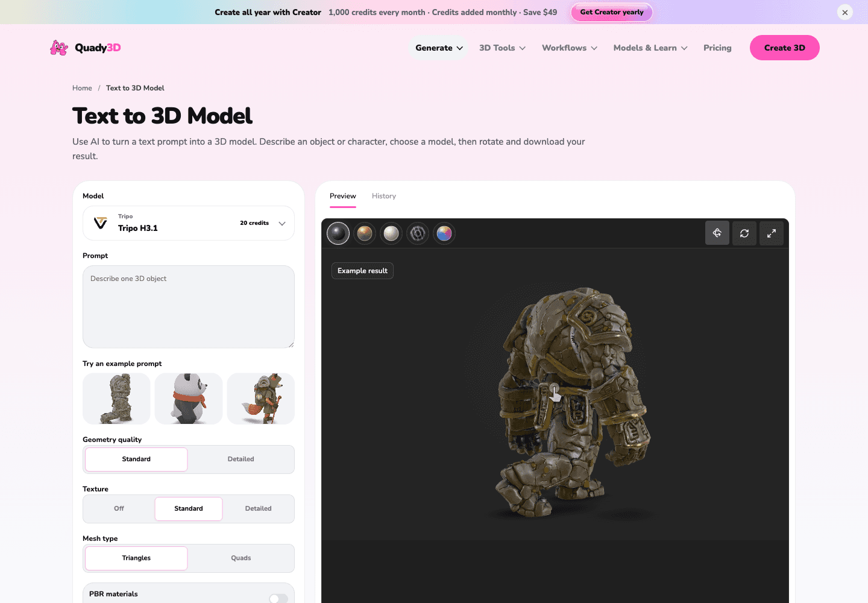Choose Detailed texture option
The width and height of the screenshot is (868, 603).
[x=258, y=509]
